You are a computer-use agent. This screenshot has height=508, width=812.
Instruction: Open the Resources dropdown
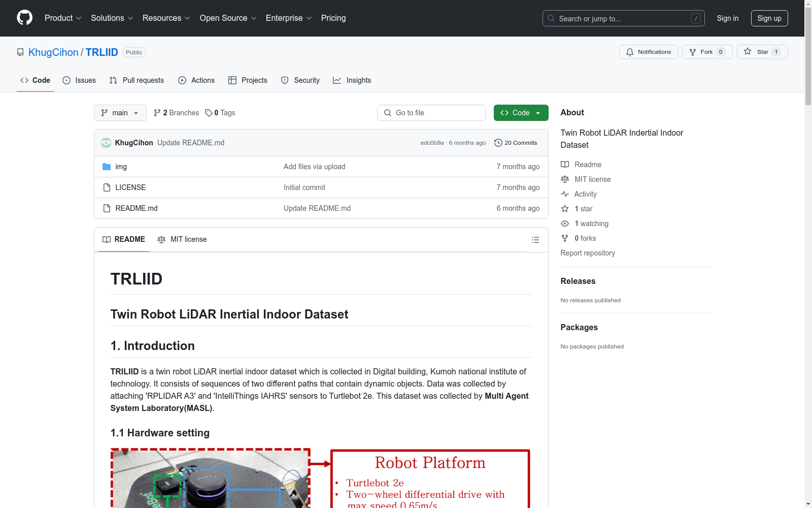coord(166,18)
